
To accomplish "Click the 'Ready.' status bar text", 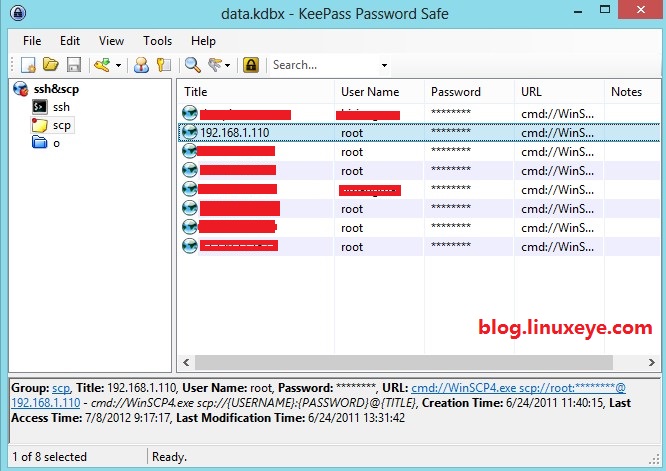I will 169,457.
